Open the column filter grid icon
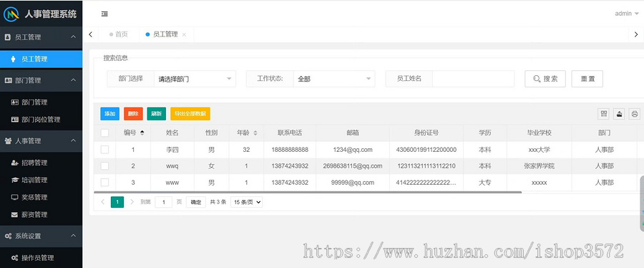 [x=603, y=114]
